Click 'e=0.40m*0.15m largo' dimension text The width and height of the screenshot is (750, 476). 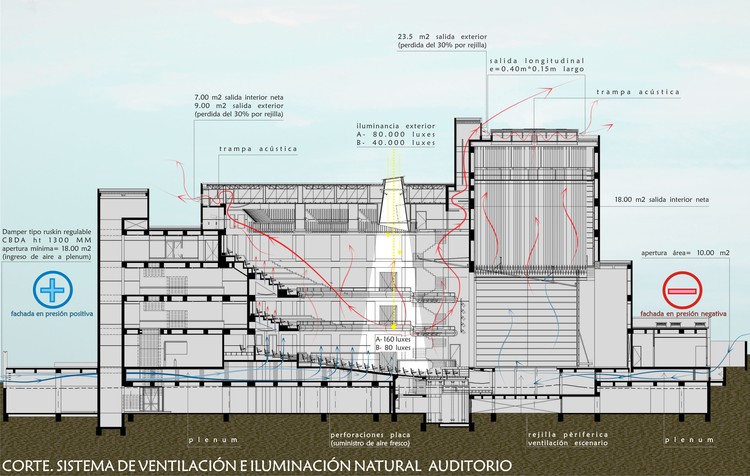[537, 69]
